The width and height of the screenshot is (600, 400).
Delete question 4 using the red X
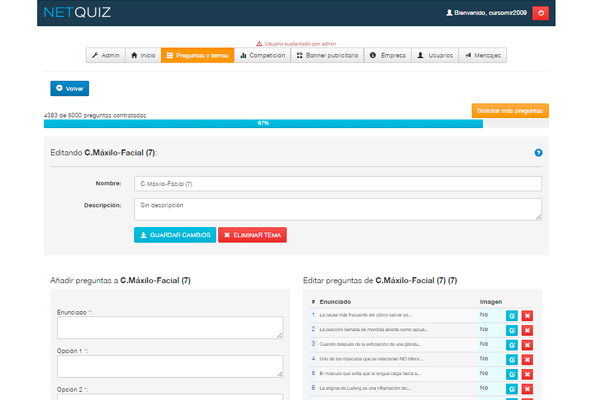527,358
